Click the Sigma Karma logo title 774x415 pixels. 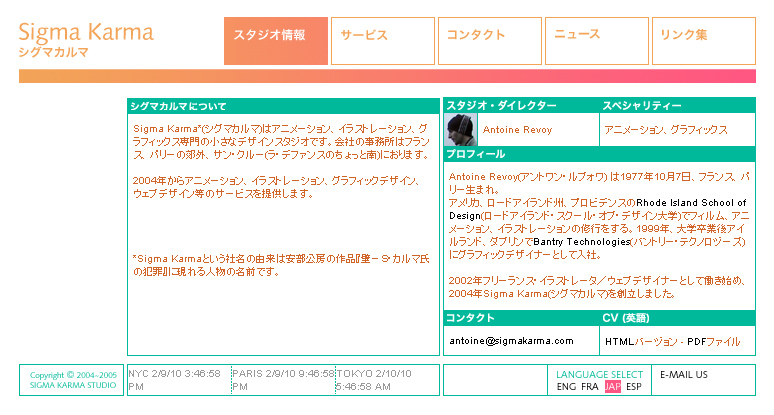point(86,31)
